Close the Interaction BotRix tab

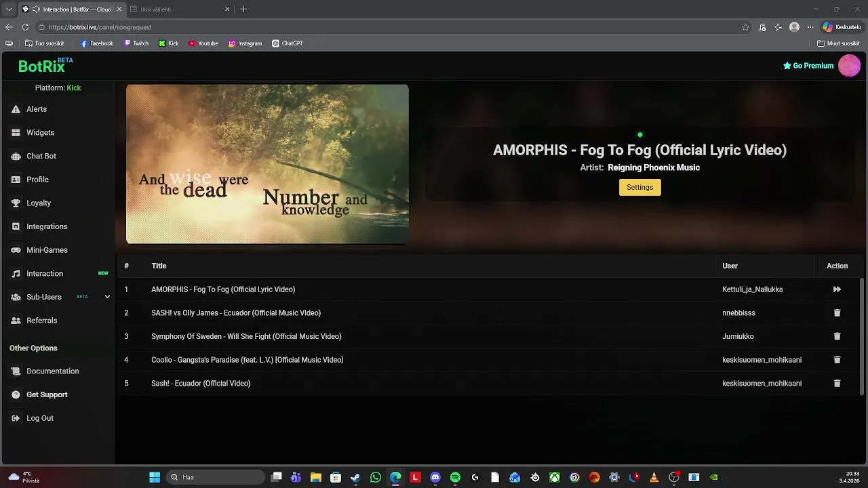point(119,9)
